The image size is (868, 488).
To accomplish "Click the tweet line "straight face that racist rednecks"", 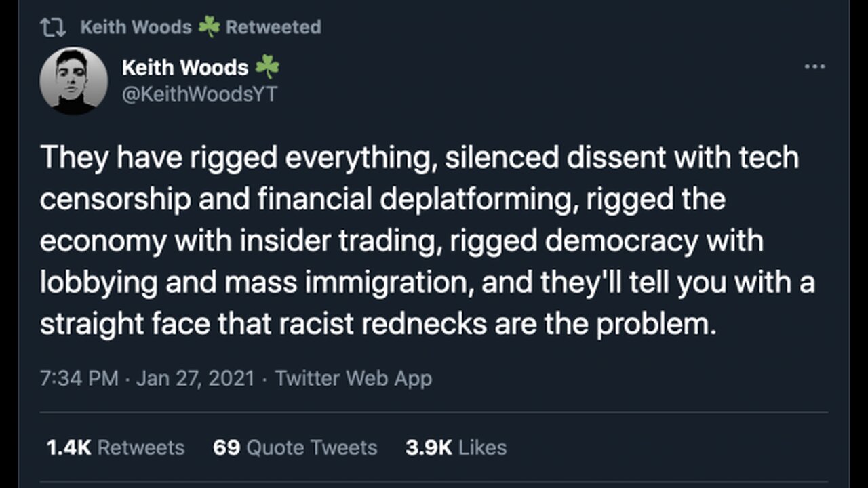I will 378,324.
